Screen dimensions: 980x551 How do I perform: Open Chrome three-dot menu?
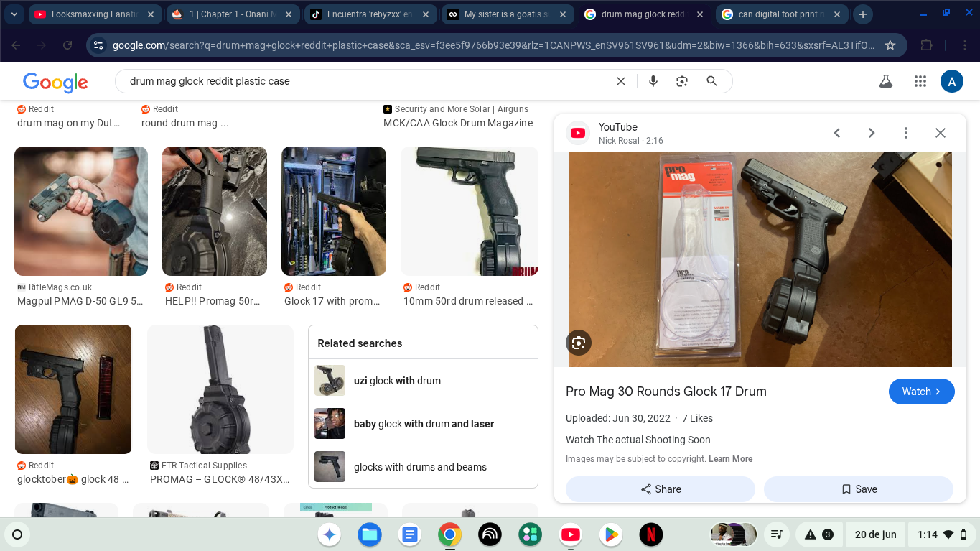point(966,45)
